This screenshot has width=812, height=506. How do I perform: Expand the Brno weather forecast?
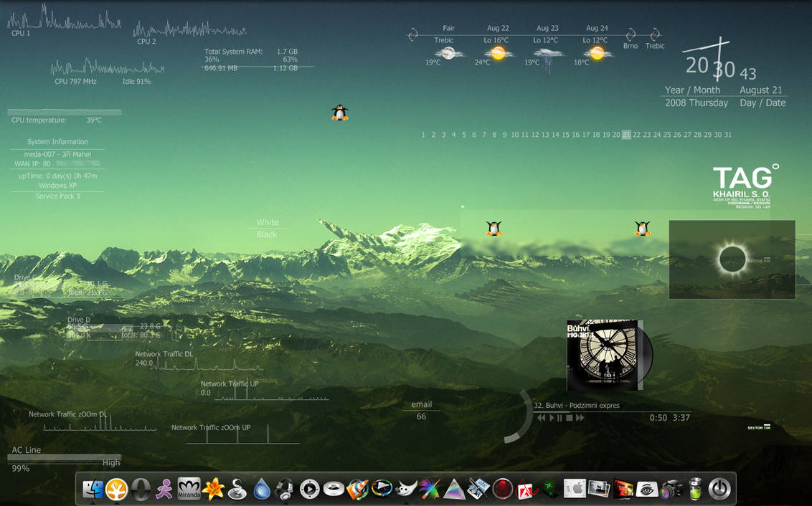pos(630,44)
